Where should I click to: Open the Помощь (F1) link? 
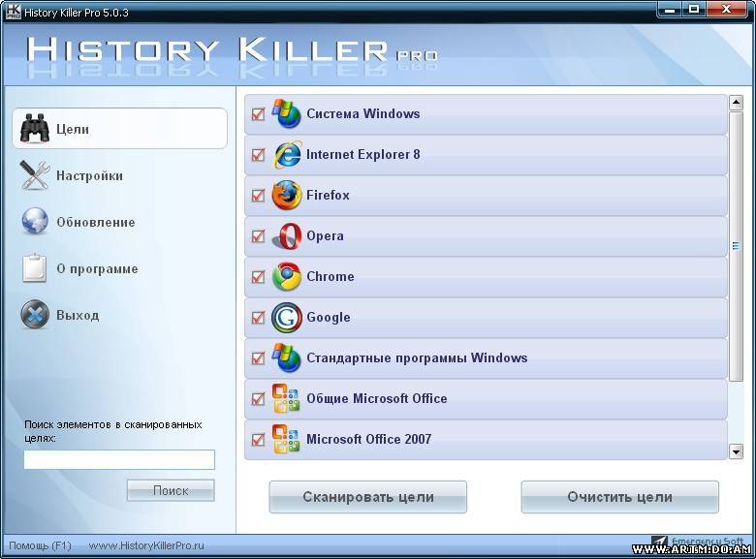40,545
